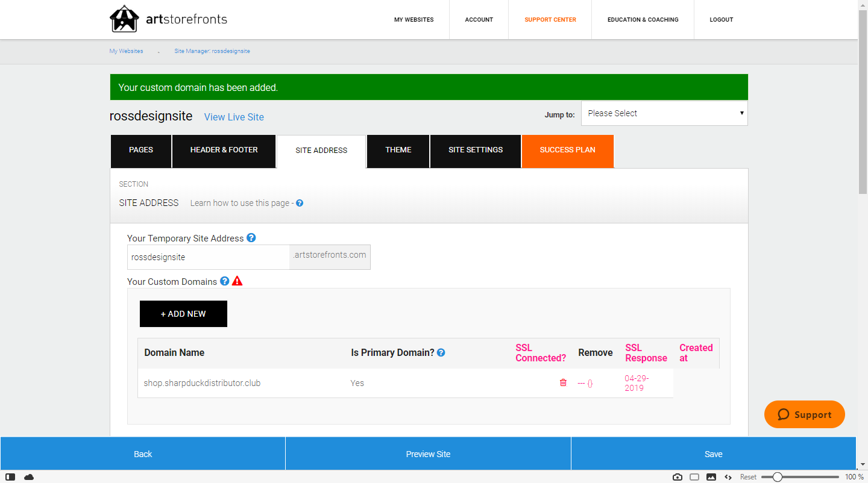Open help for Is Primary Domain column
Image resolution: width=868 pixels, height=483 pixels.
(x=441, y=352)
